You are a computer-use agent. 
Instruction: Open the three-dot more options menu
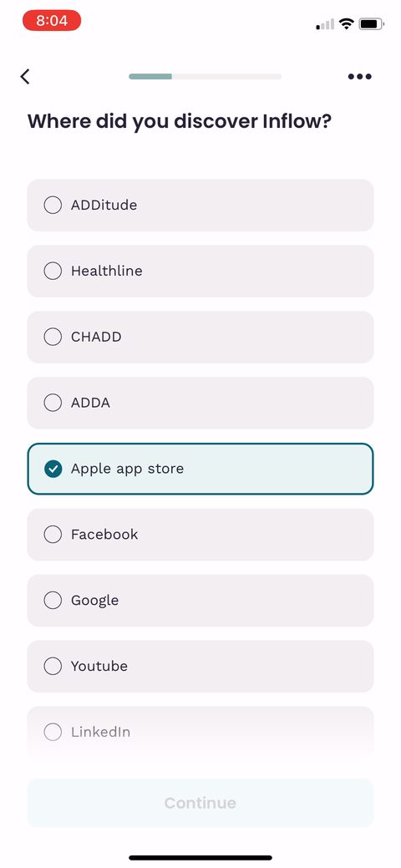[359, 76]
